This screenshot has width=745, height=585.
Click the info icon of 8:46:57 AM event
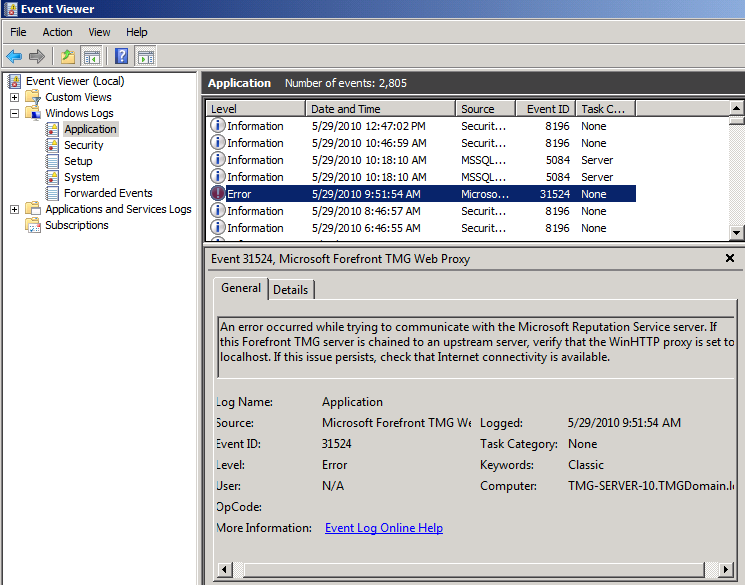[x=217, y=211]
